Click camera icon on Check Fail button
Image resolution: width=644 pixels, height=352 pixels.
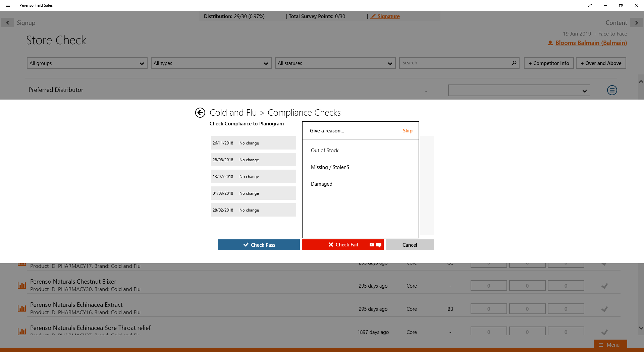372,245
